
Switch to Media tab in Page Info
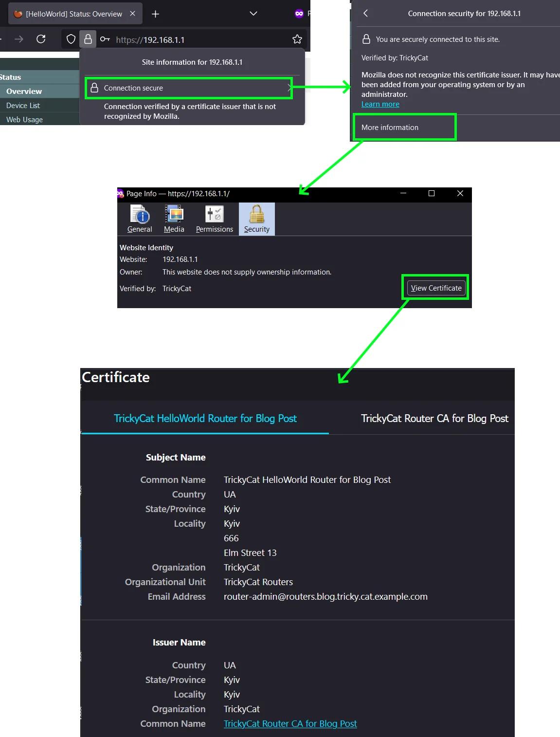[174, 219]
